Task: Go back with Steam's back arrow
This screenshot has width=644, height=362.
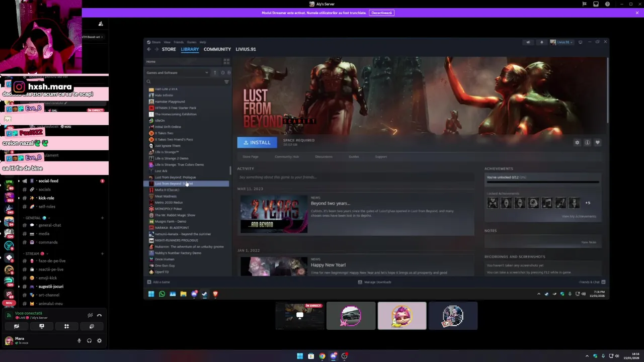Action: (x=149, y=49)
